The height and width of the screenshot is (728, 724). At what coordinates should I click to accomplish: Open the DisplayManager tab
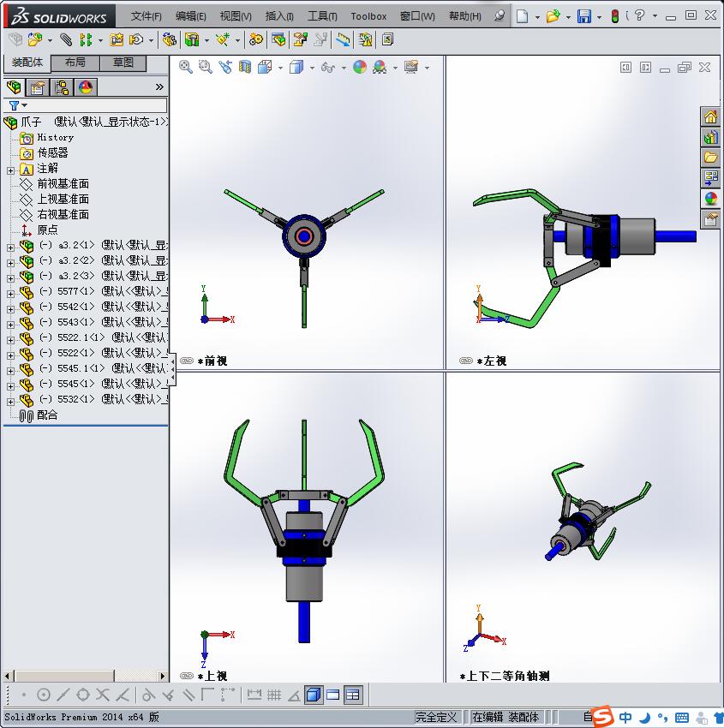point(86,87)
